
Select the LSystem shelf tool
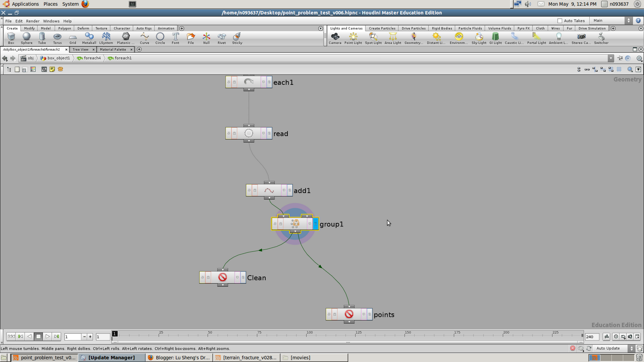pos(106,38)
